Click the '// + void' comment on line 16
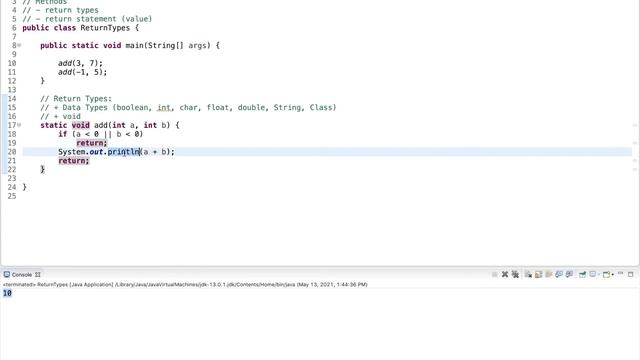The height and width of the screenshot is (360, 640). 60,117
